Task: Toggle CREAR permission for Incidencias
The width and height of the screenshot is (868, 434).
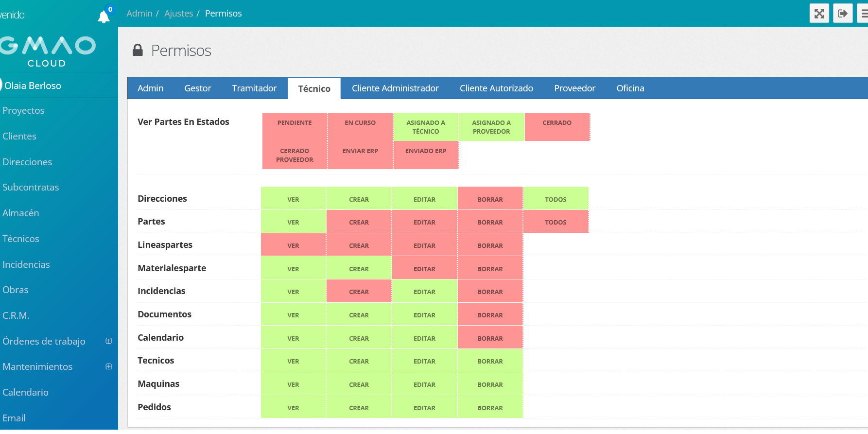Action: pyautogui.click(x=359, y=291)
